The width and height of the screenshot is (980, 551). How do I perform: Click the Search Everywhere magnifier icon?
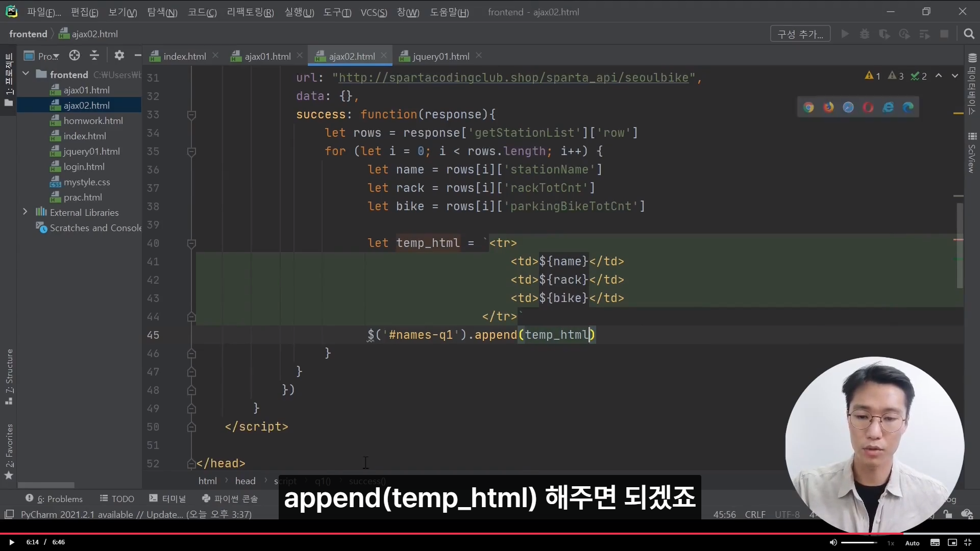(x=969, y=34)
